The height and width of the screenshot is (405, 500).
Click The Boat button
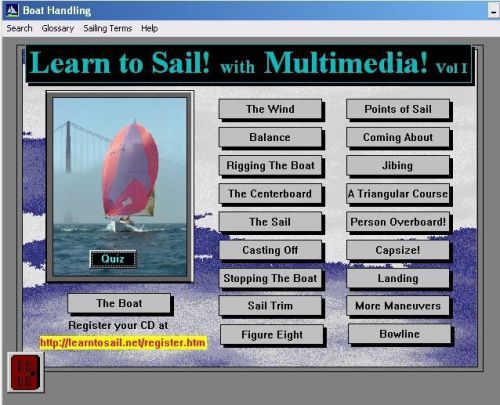119,303
